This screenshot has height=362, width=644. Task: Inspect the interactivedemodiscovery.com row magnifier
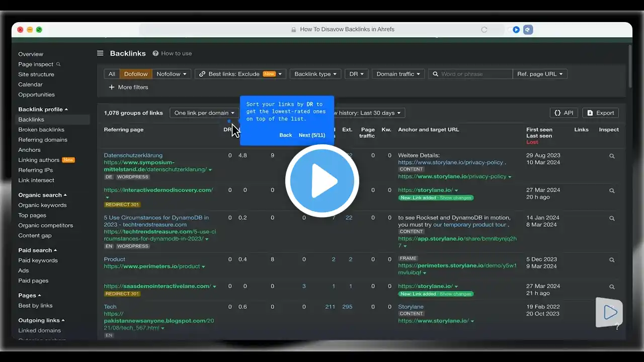[612, 191]
